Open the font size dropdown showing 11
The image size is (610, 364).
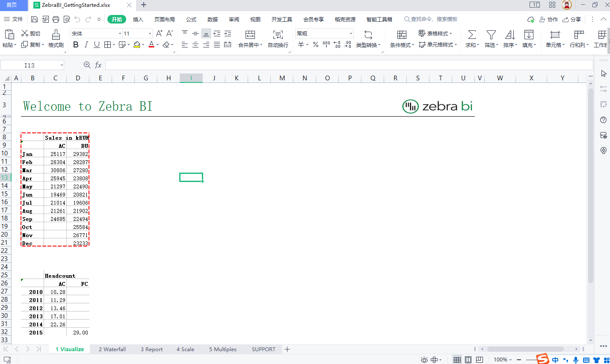150,33
